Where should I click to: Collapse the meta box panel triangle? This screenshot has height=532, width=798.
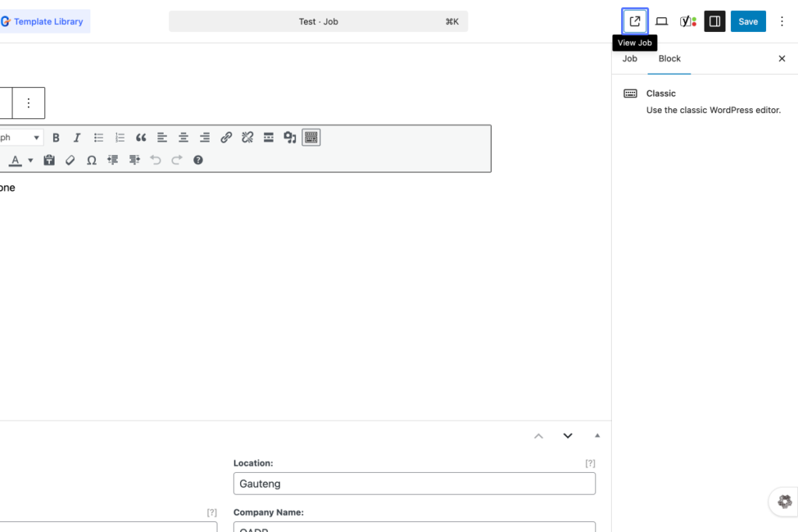[x=597, y=436]
